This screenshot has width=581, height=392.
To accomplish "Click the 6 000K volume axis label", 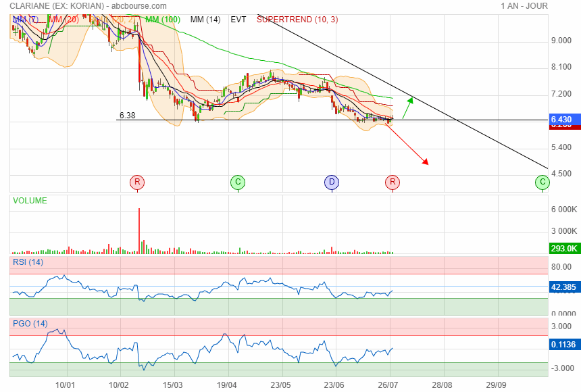I will [564, 210].
